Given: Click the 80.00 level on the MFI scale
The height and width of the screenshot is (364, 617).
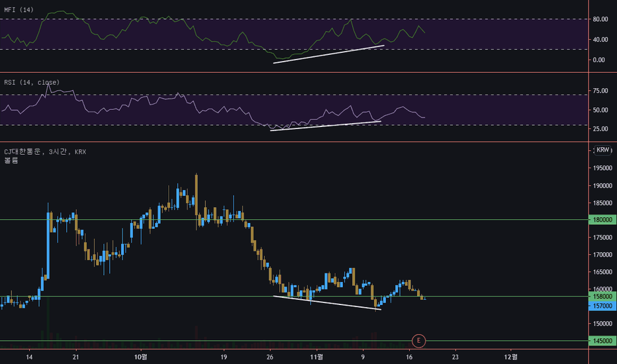Looking at the screenshot, I should tap(600, 19).
